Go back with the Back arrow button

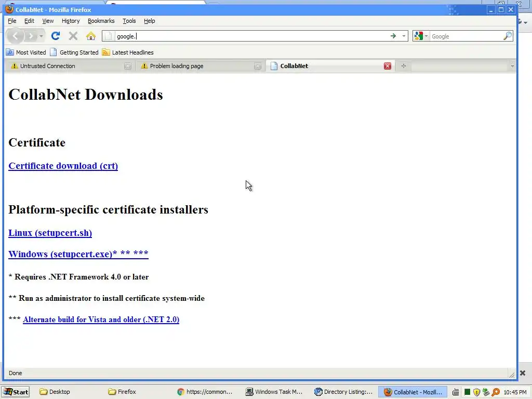pos(15,36)
